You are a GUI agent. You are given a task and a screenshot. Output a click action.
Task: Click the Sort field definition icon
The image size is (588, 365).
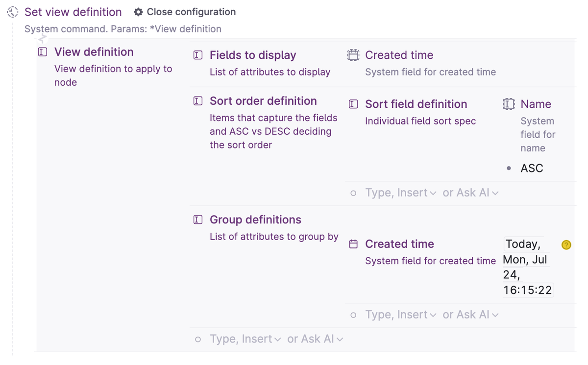click(353, 104)
